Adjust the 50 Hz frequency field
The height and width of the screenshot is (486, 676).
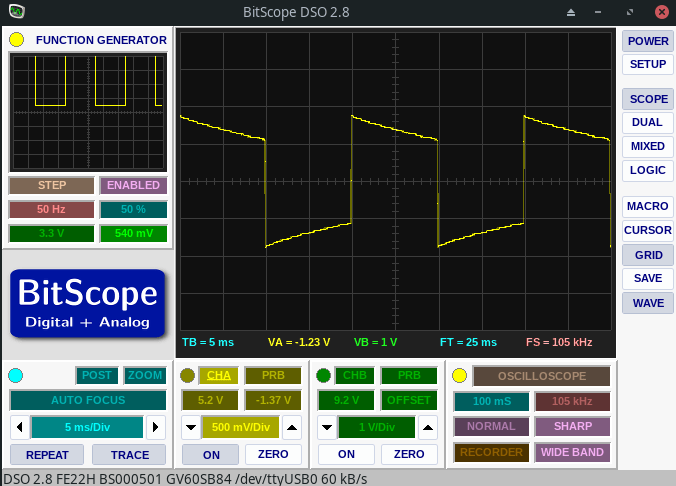pos(51,210)
